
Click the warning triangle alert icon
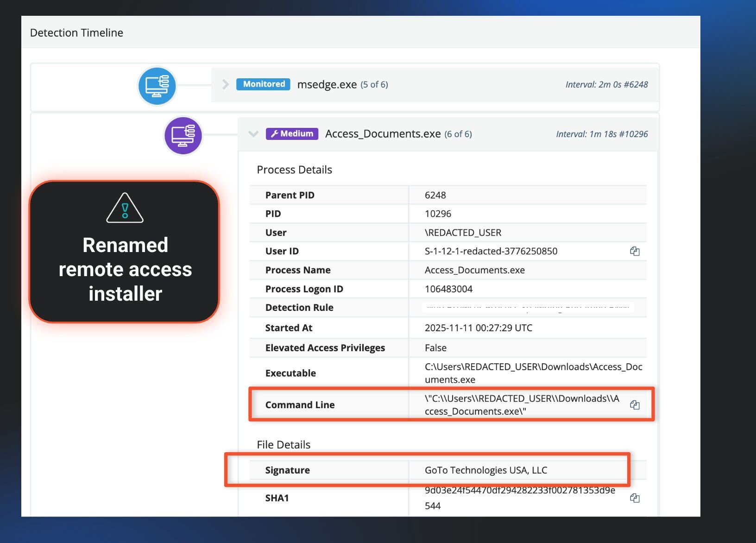pos(125,208)
